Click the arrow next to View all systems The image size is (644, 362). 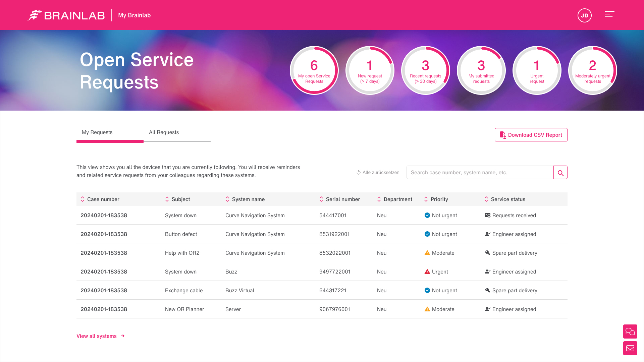(122, 336)
